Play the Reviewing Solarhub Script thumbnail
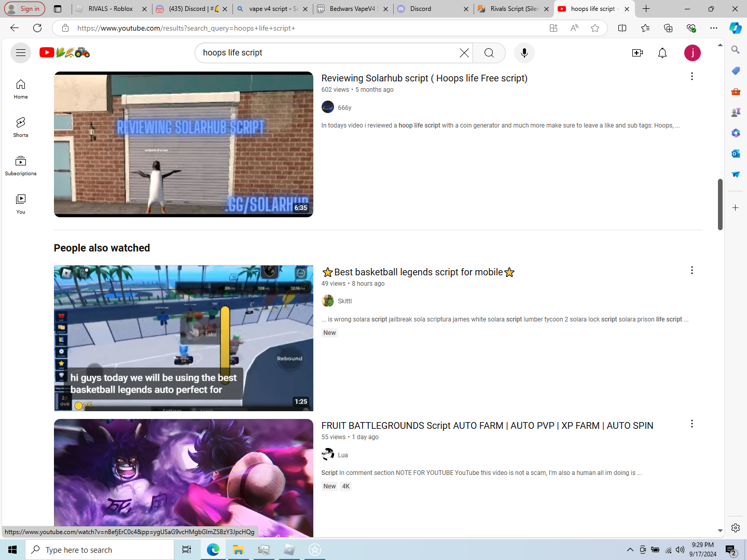The width and height of the screenshot is (747, 560). [184, 144]
